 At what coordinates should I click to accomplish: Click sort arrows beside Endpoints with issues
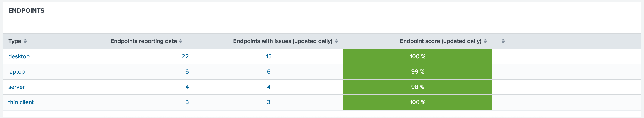[x=336, y=41]
